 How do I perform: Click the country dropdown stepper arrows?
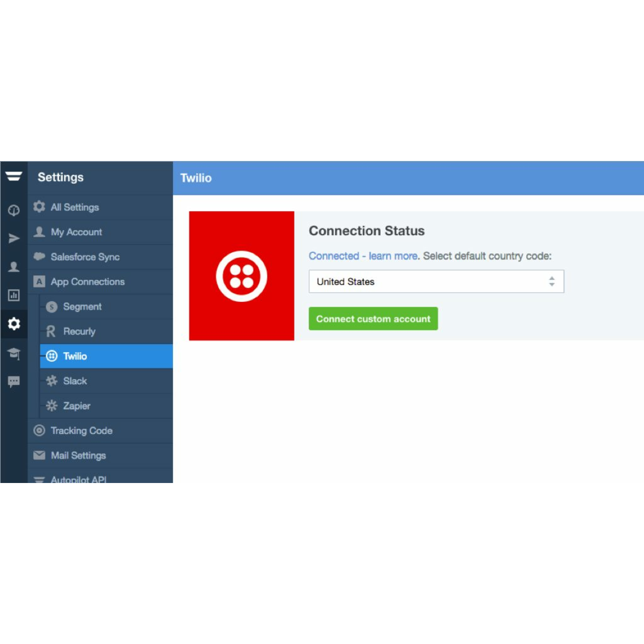tap(552, 282)
